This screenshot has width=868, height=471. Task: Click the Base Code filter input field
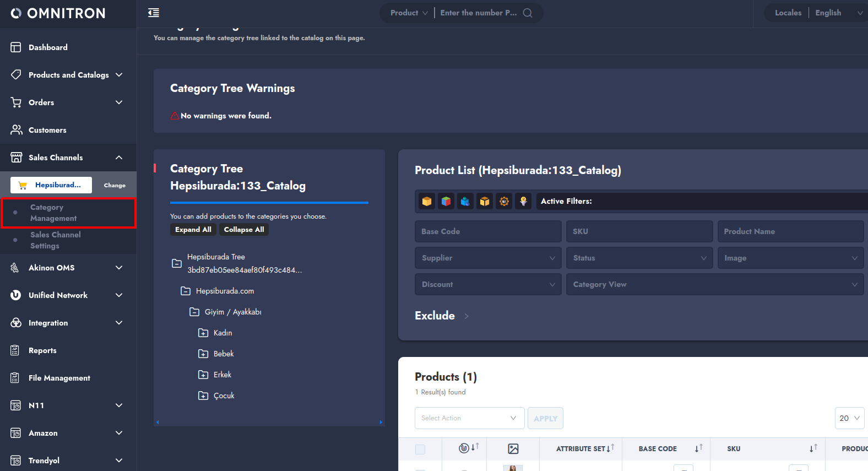point(488,231)
